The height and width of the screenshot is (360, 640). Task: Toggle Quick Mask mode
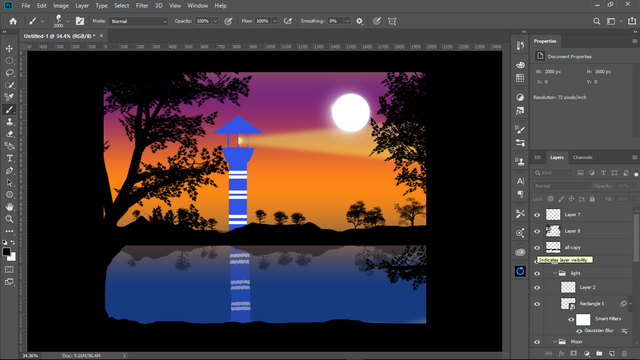(x=9, y=270)
